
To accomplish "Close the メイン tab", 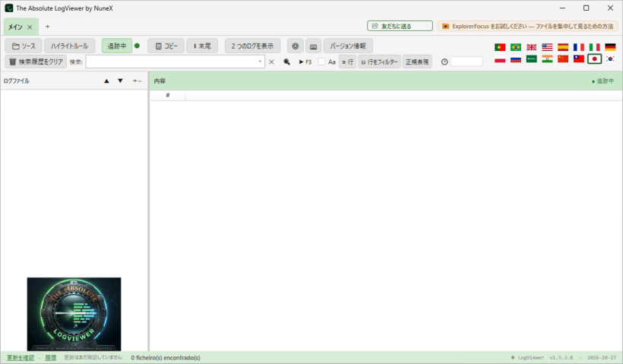I will (30, 27).
